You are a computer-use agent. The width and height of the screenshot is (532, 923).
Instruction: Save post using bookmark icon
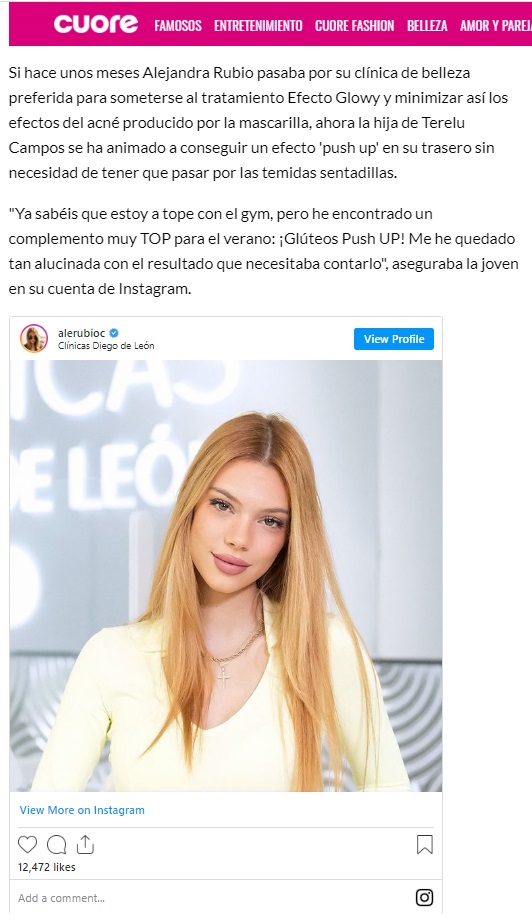click(424, 845)
